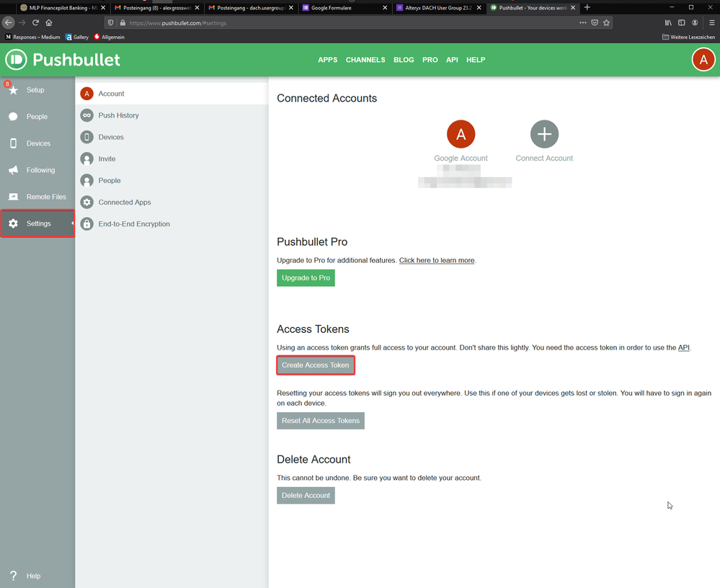Select Settings gear in left sidebar
This screenshot has height=588, width=720.
(37, 223)
